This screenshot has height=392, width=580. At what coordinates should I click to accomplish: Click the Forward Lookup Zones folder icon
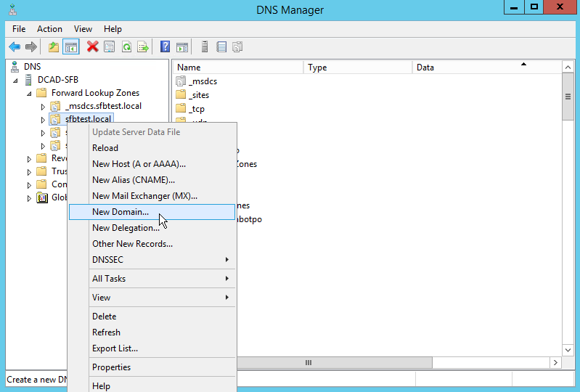coord(42,92)
